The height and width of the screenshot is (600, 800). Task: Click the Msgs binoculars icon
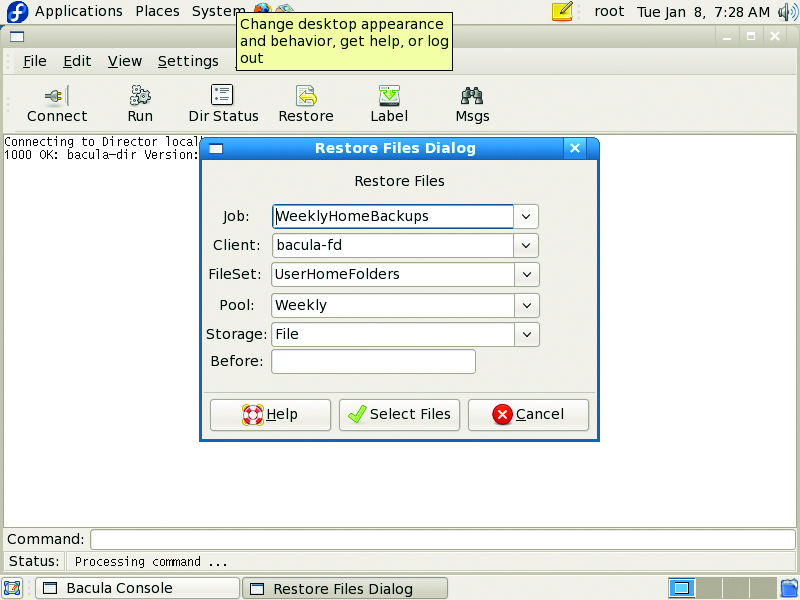[x=472, y=97]
